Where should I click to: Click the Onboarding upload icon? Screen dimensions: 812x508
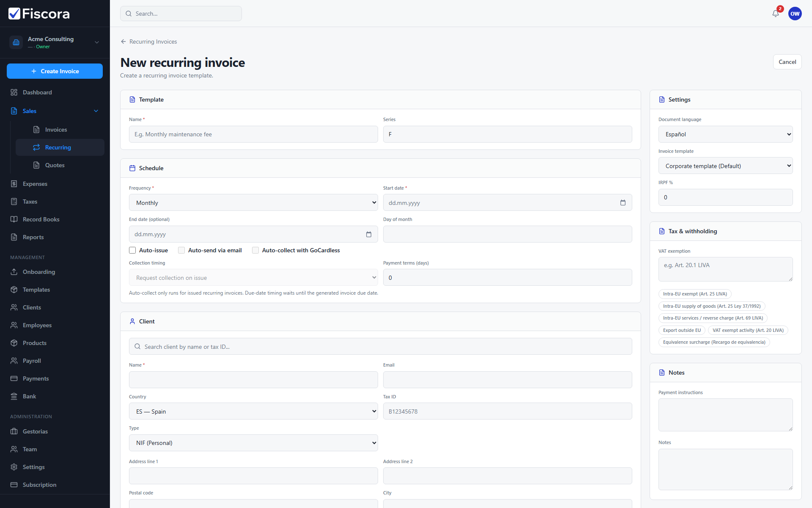[14, 272]
